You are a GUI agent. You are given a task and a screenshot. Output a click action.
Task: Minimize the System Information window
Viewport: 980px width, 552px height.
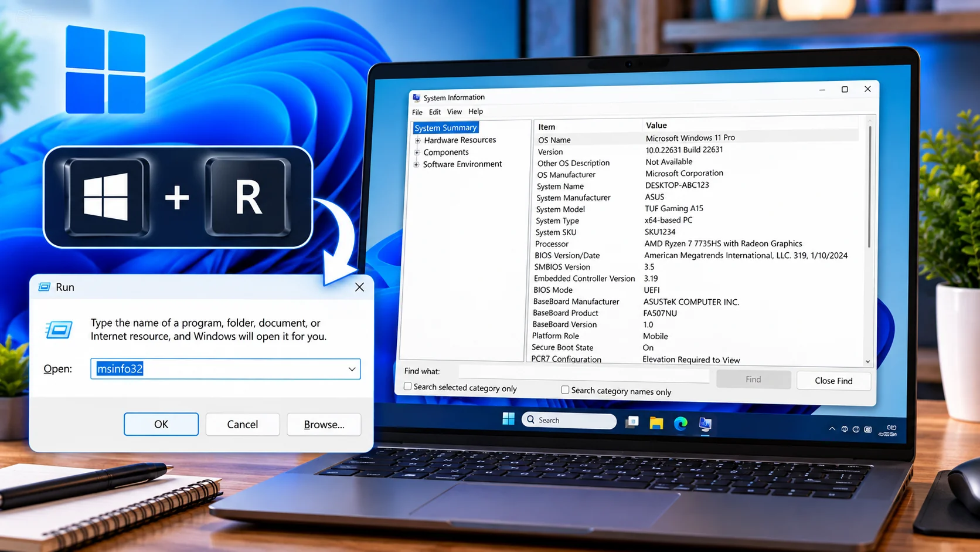822,90
